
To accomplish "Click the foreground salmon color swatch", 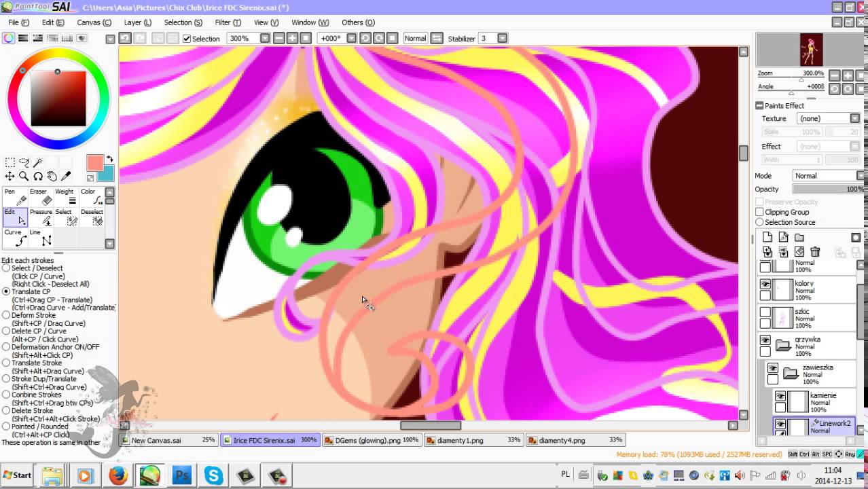I will (x=94, y=162).
